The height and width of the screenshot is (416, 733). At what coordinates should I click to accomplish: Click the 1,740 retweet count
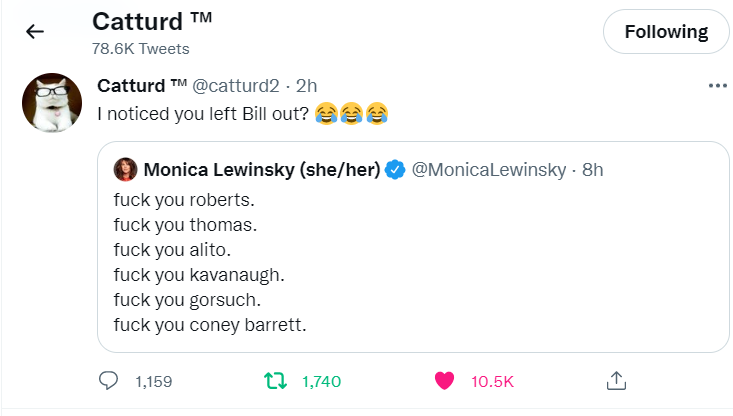321,381
